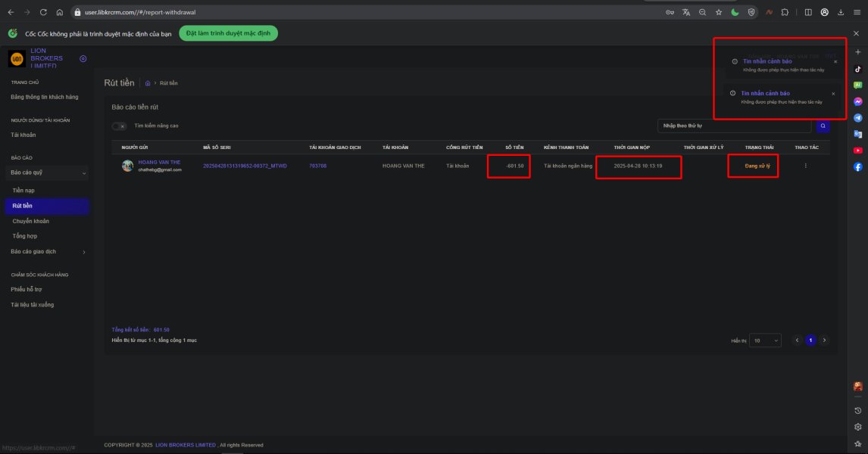The height and width of the screenshot is (454, 868).
Task: Click the purple search button icon
Action: coord(823,126)
